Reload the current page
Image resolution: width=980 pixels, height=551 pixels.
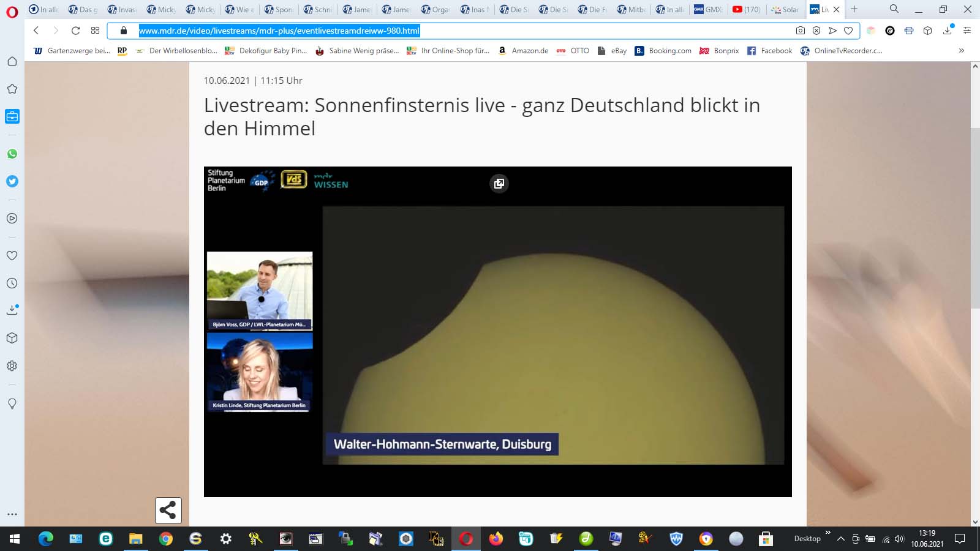click(x=75, y=31)
